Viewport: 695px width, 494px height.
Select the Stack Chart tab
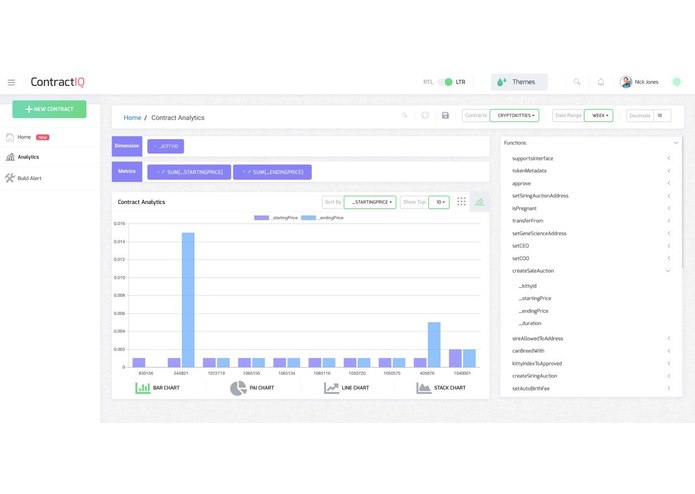click(x=441, y=388)
